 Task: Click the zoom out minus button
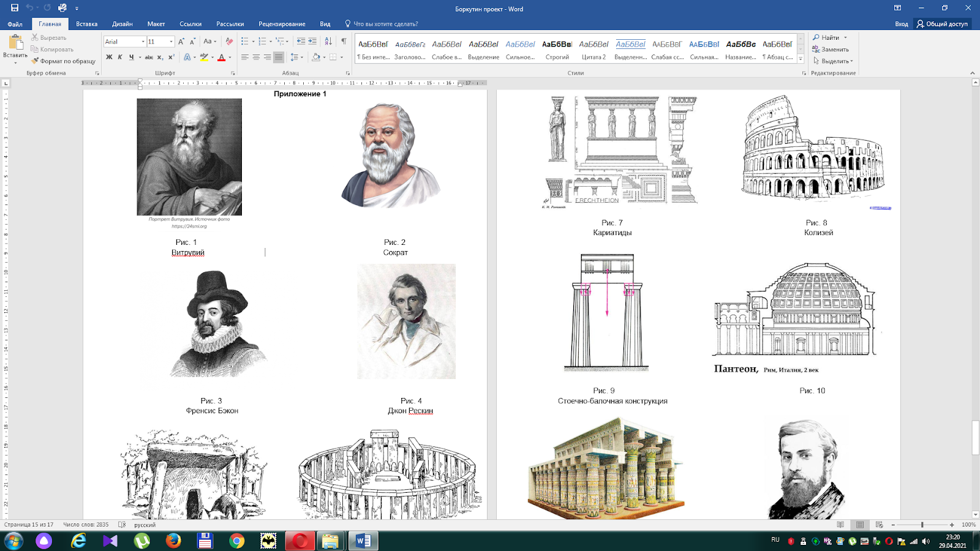point(893,525)
